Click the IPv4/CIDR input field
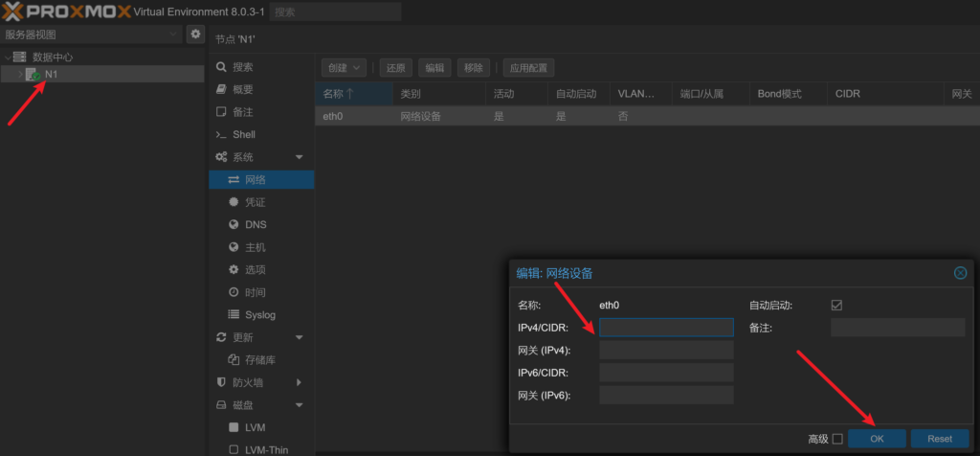The image size is (980, 456). [x=666, y=328]
